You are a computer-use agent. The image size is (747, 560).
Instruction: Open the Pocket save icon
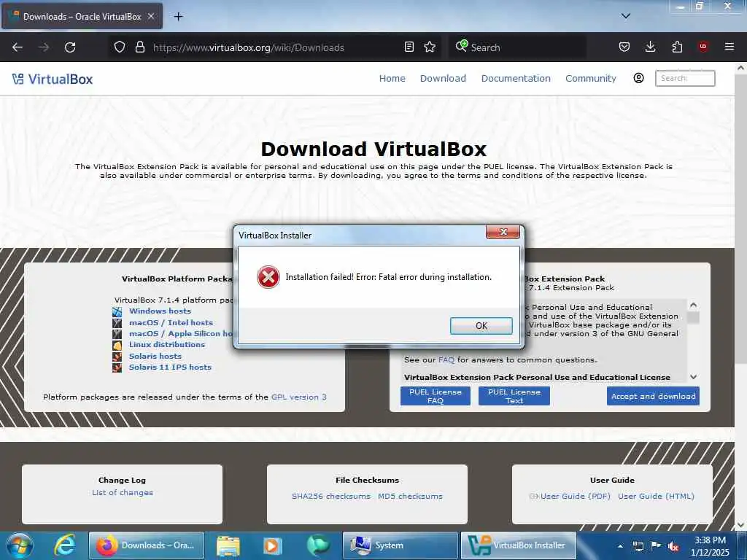point(624,47)
